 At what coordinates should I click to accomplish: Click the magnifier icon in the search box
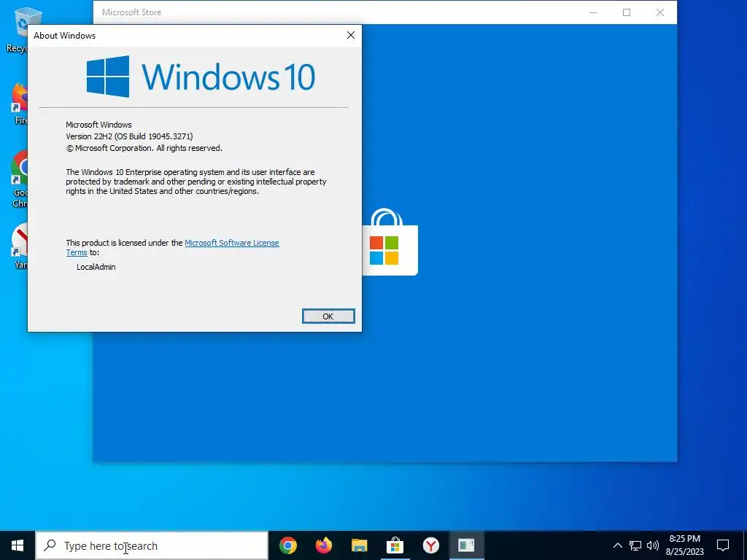(50, 545)
